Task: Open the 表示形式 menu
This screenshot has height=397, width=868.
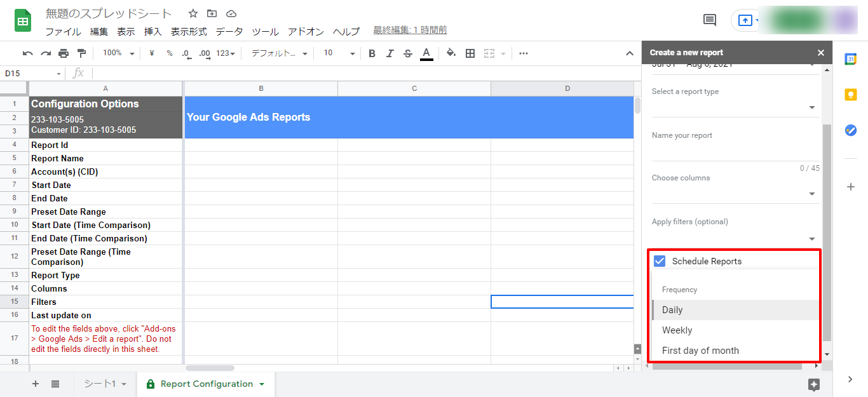Action: point(189,31)
